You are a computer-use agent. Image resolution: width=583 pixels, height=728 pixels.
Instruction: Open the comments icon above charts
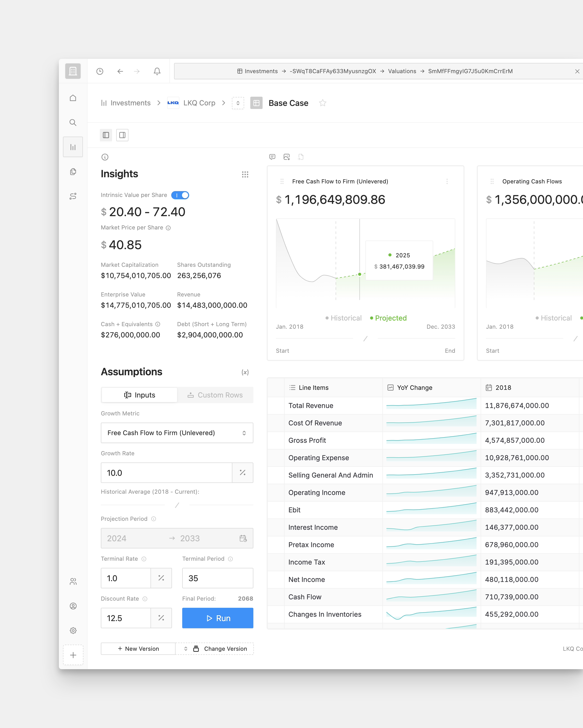click(272, 157)
